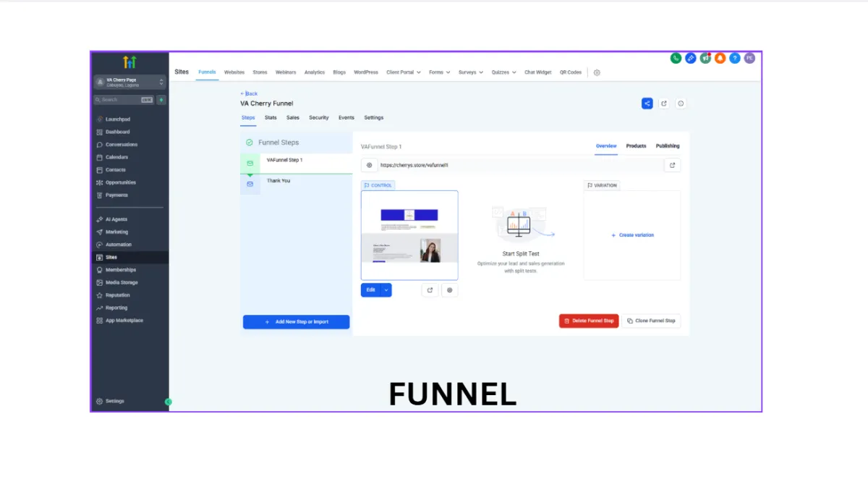
Task: Select the funnel Settings tab
Action: tap(374, 117)
